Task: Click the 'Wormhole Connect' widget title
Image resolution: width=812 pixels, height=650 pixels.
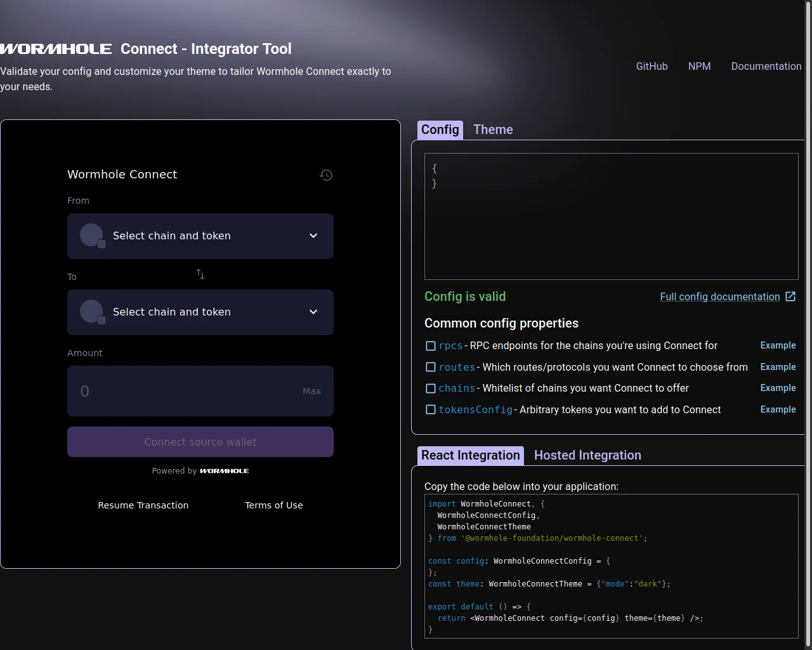Action: (x=122, y=175)
